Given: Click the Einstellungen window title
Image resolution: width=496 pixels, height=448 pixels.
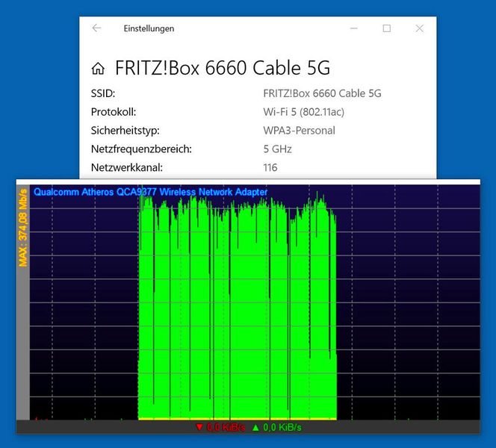Looking at the screenshot, I should click(x=149, y=28).
